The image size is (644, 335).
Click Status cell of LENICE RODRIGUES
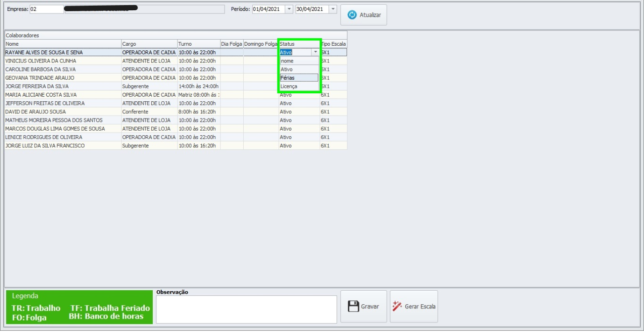(299, 137)
